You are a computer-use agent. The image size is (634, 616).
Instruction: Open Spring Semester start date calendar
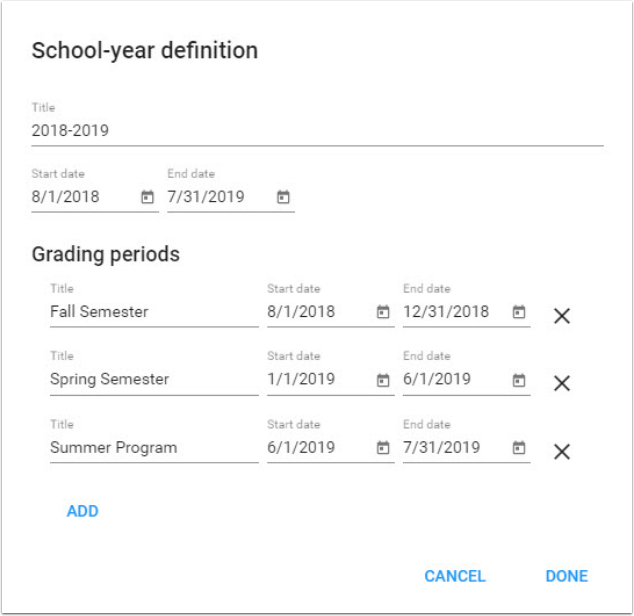tap(382, 380)
